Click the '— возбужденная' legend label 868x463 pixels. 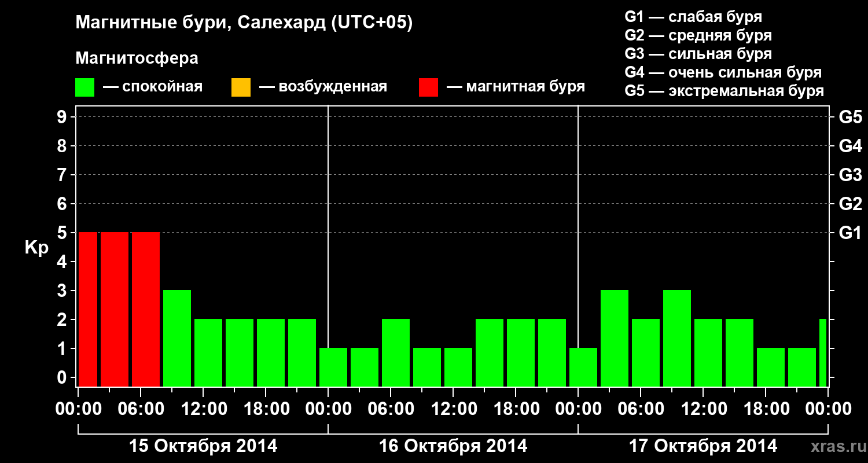tap(323, 87)
